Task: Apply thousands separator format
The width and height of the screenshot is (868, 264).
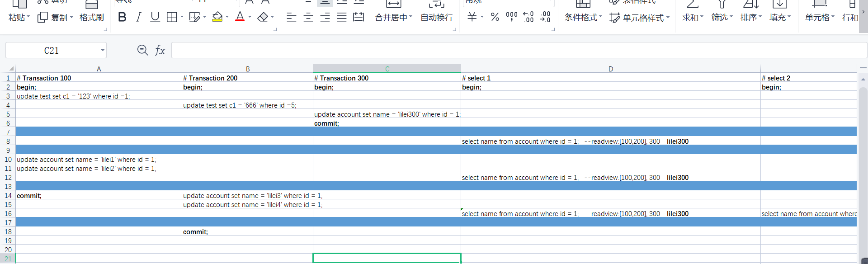Action: [512, 17]
